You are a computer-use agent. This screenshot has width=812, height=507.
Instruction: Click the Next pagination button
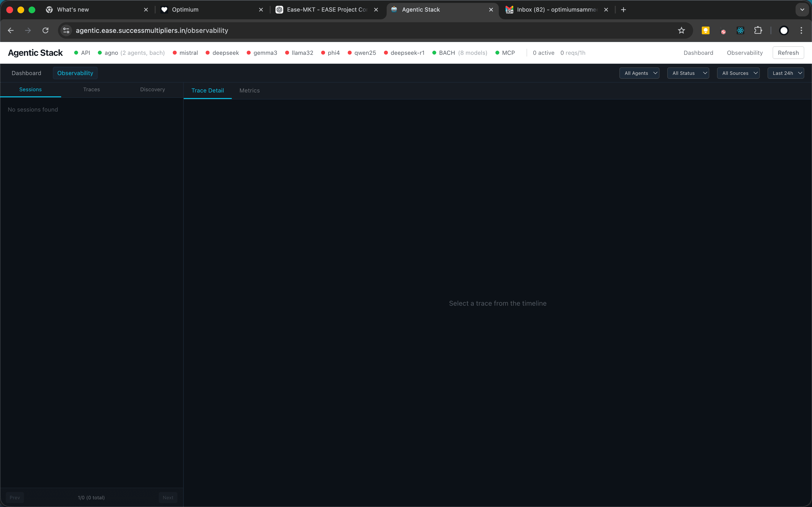[x=168, y=498]
